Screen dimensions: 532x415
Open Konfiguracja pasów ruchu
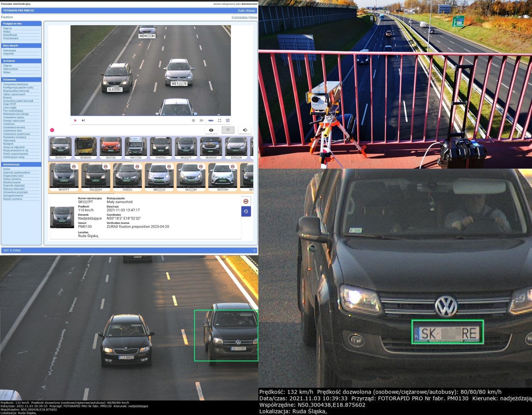pyautogui.click(x=18, y=87)
